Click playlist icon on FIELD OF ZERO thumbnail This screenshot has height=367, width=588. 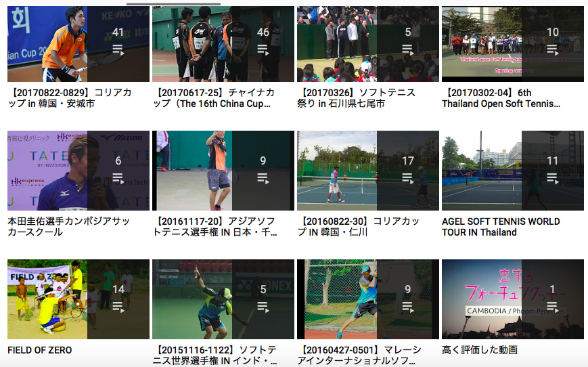click(x=118, y=307)
